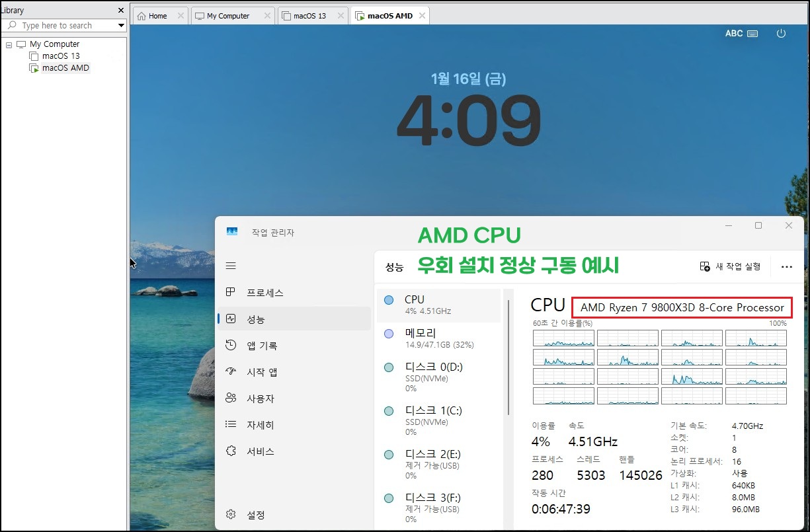Open the more options ellipsis menu
810x532 pixels.
tap(786, 267)
